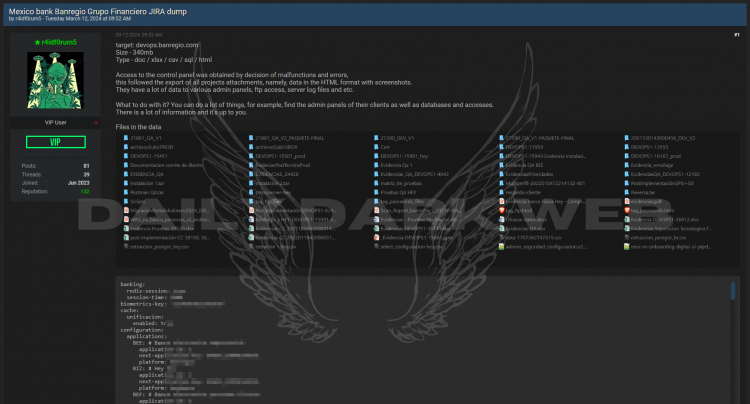750x404 pixels.
Task: Click the folder icon for matriz_de_pruebas
Action: tap(376, 184)
